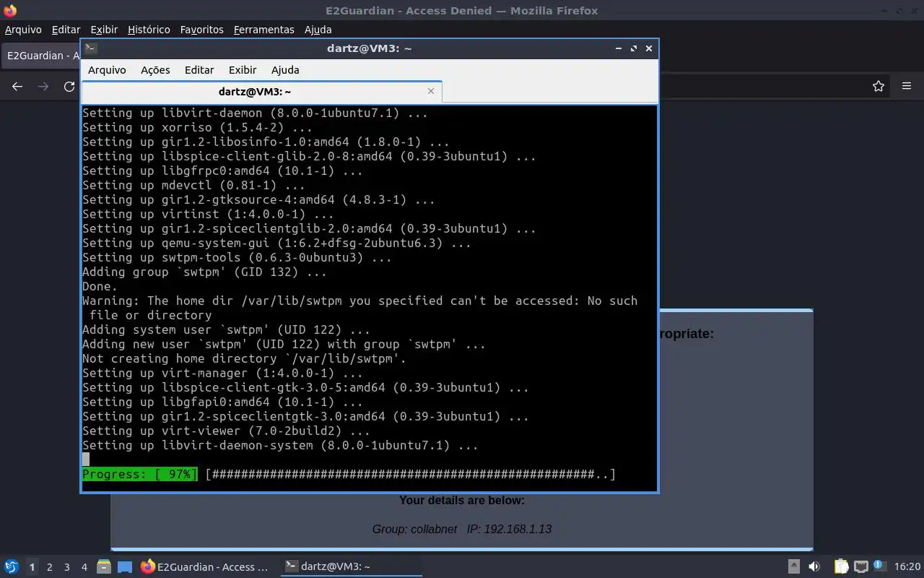Viewport: 924px width, 578px height.
Task: Open the network status tray icon
Action: click(x=860, y=567)
